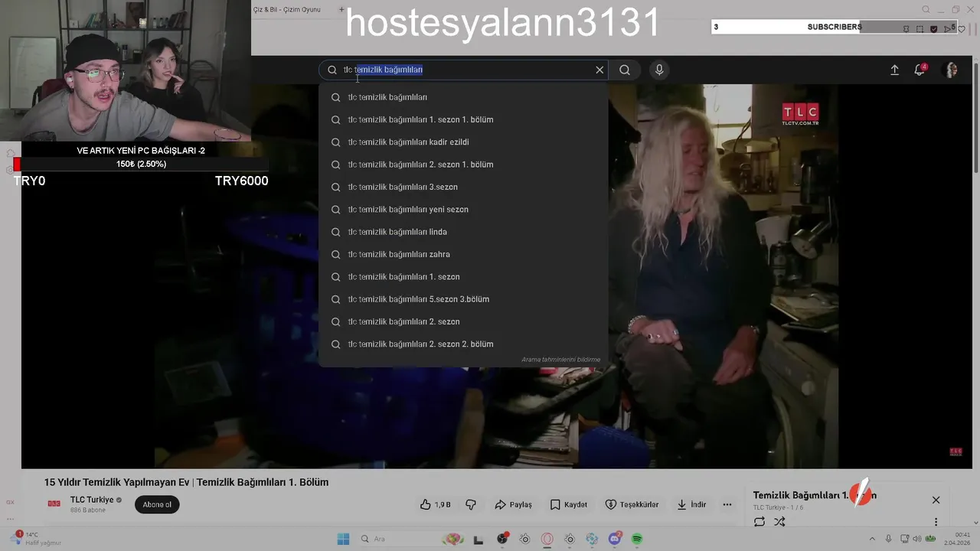Open Discord from taskbar
Screen dimensions: 980x551
click(614, 539)
